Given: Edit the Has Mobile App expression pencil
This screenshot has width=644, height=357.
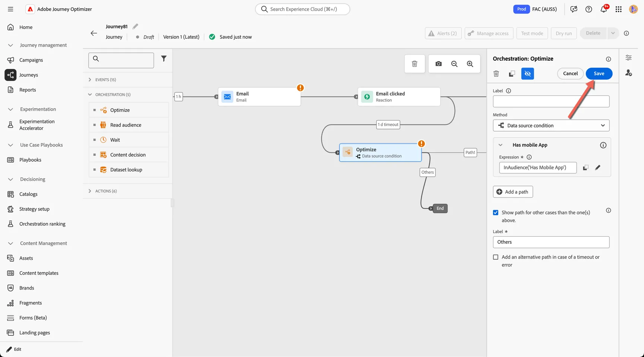Looking at the screenshot, I should click(598, 168).
